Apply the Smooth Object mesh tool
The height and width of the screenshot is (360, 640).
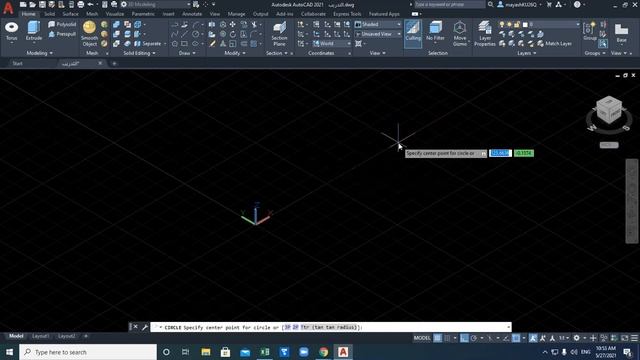coord(89,33)
